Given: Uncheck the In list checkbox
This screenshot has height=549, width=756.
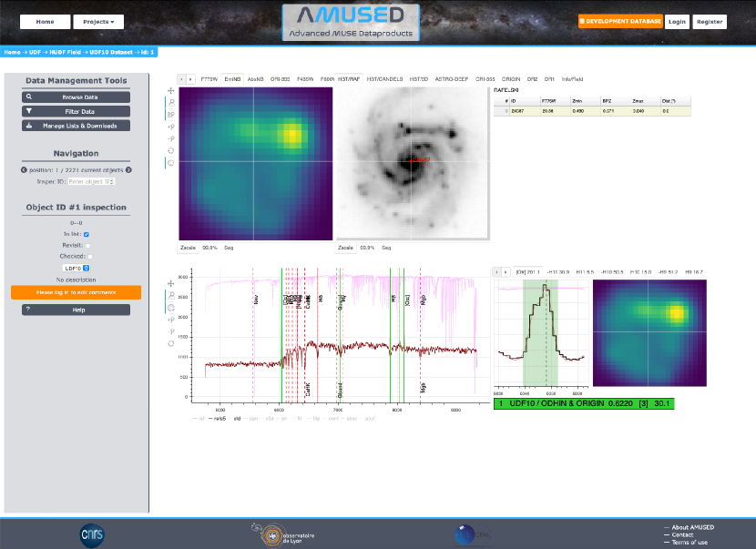Looking at the screenshot, I should pyautogui.click(x=87, y=234).
